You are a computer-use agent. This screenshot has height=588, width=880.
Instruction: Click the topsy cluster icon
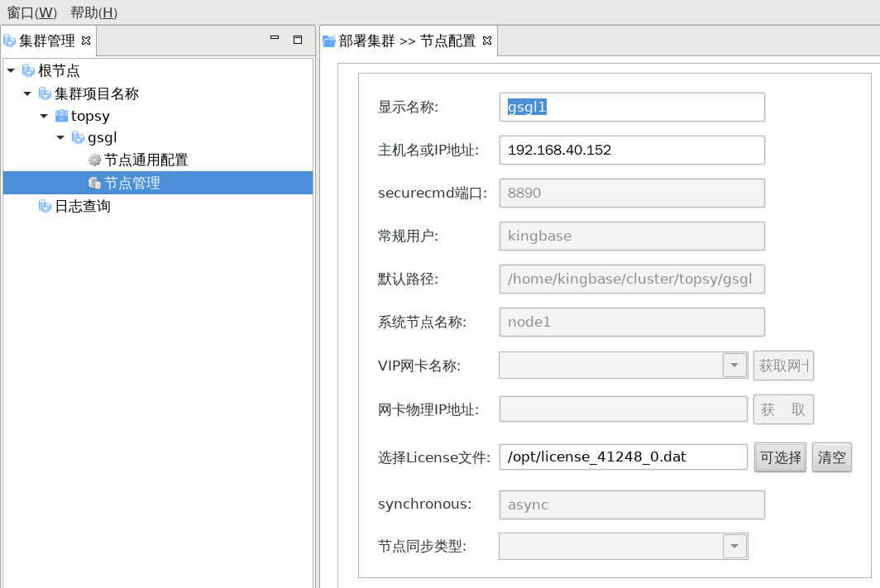[61, 116]
